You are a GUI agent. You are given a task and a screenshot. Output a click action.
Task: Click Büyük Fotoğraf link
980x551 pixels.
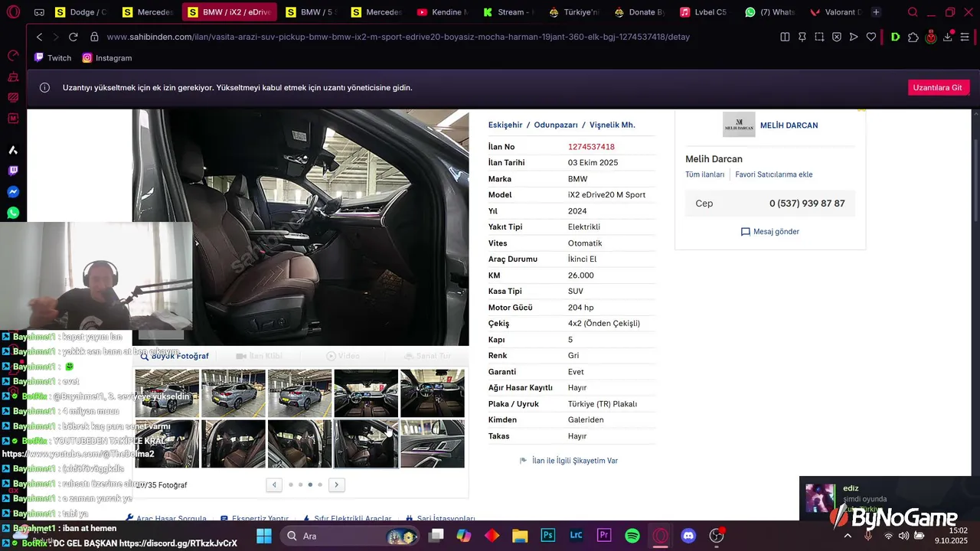pos(175,356)
